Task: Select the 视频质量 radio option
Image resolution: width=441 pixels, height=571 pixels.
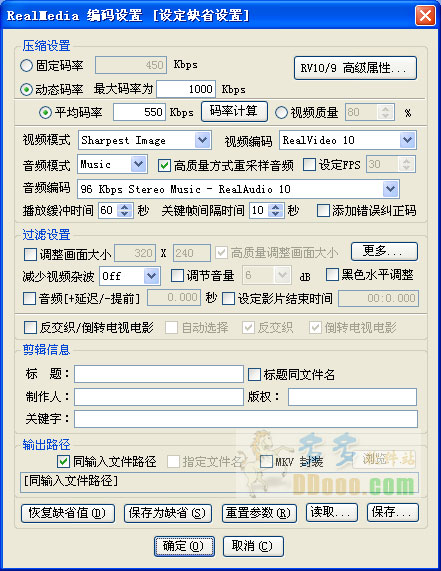Action: pyautogui.click(x=281, y=112)
